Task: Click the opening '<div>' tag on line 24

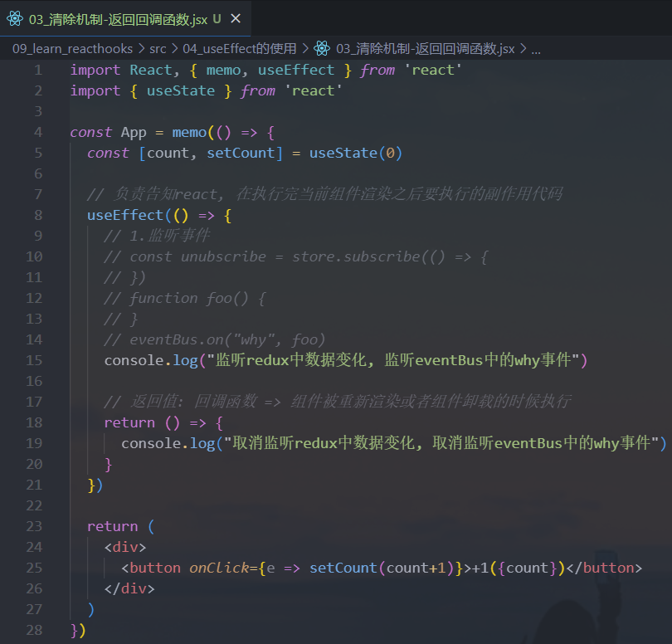Action: pyautogui.click(x=125, y=547)
